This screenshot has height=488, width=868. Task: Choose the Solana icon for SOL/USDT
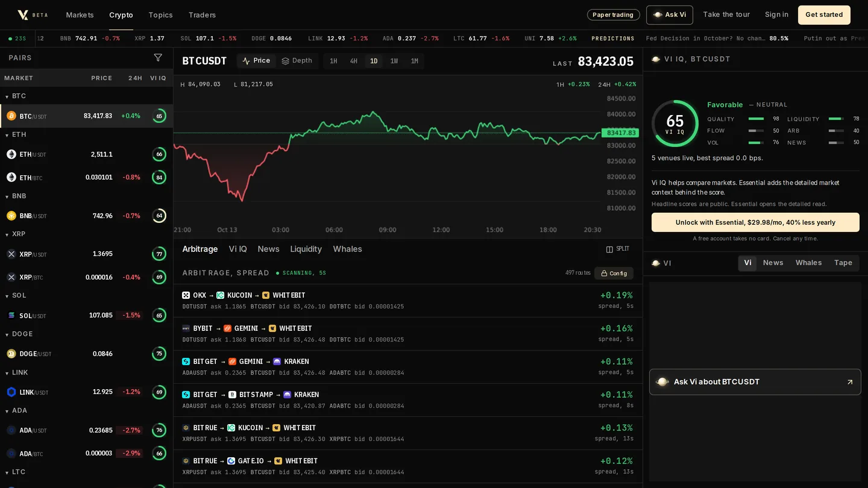point(11,315)
